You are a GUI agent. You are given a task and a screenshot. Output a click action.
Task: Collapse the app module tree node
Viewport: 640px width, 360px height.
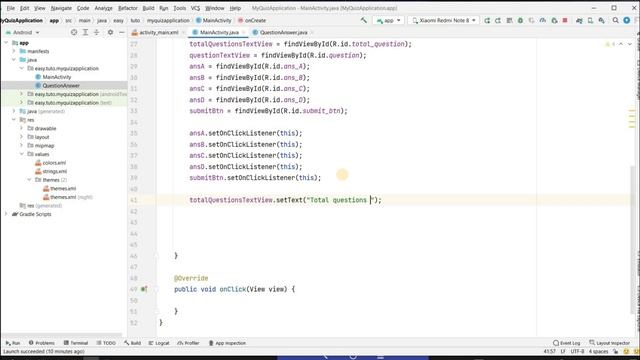pos(6,42)
